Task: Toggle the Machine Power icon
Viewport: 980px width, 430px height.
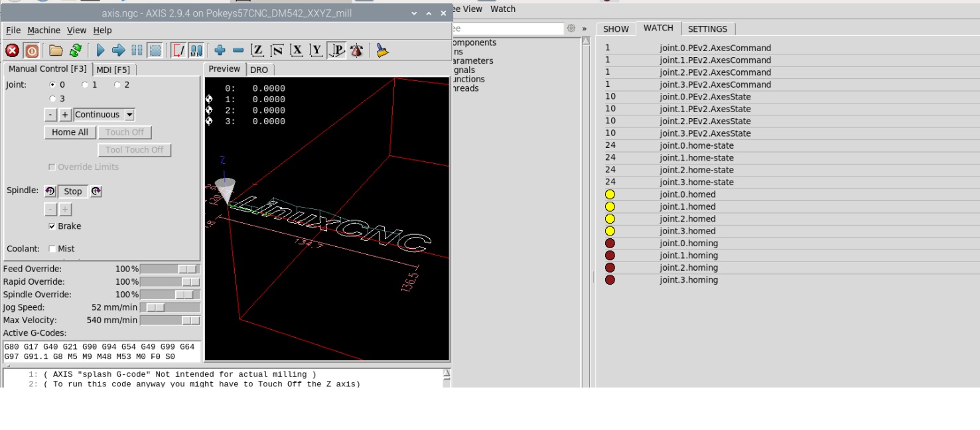Action: coord(31,50)
